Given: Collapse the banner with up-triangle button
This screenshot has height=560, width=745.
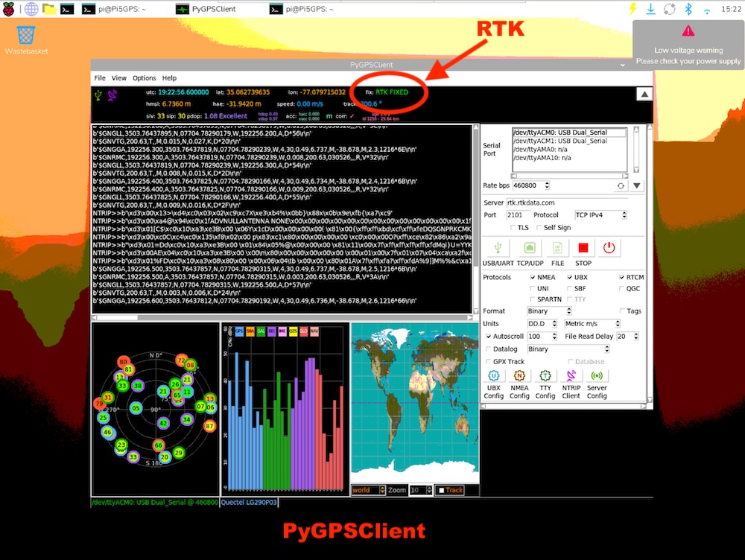Looking at the screenshot, I should [x=644, y=94].
